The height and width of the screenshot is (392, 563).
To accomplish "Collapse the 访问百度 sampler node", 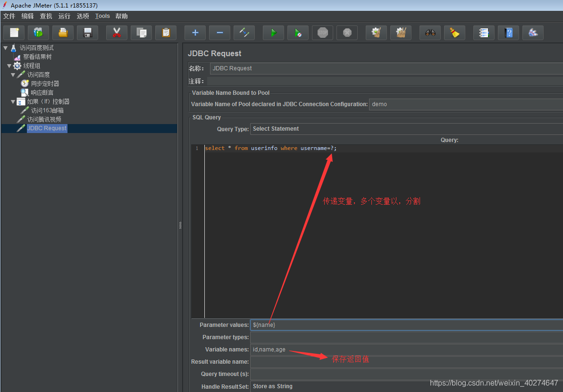I will pyautogui.click(x=13, y=75).
